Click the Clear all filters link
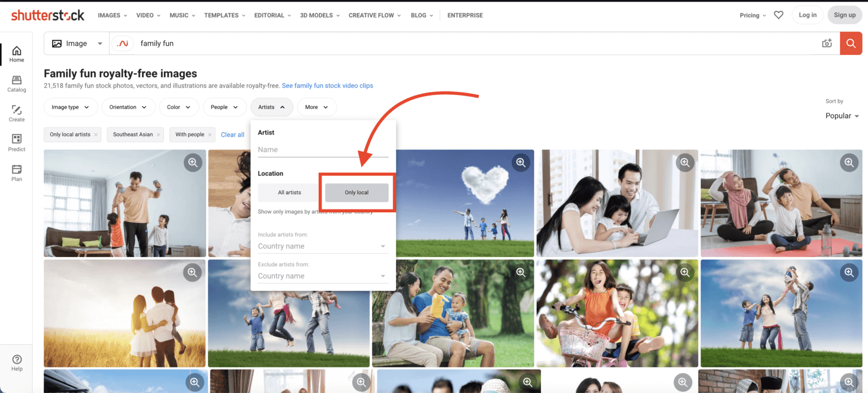The image size is (868, 393). click(x=232, y=134)
